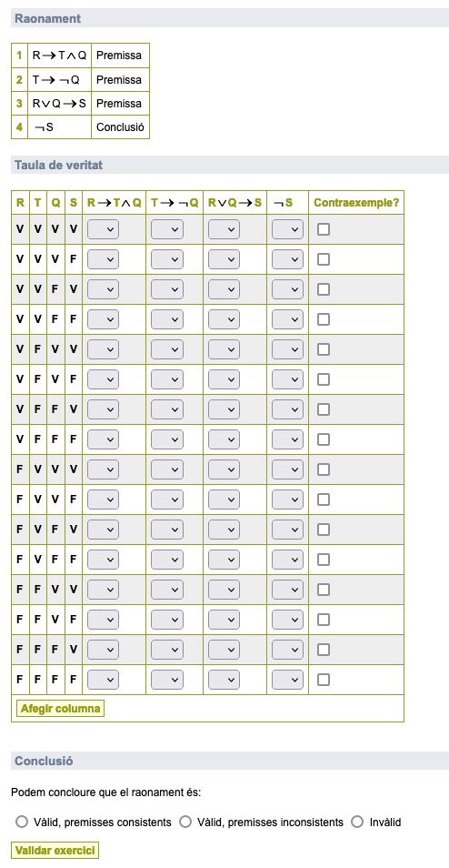The height and width of the screenshot is (868, 449).
Task: Open ¬S dropdown in last row F F F F
Action: 287,680
